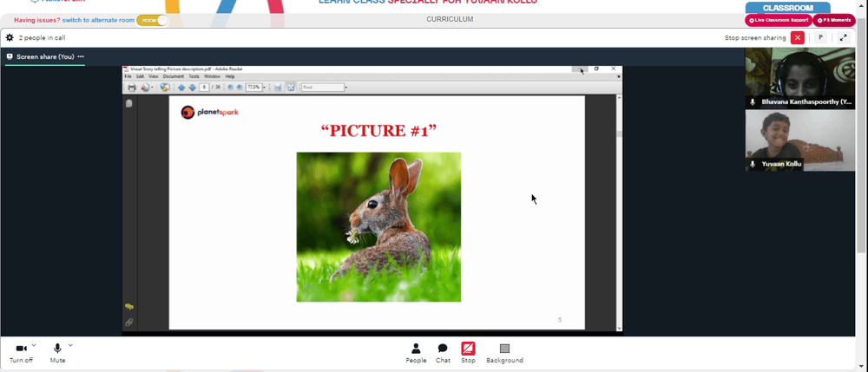Open the Document menu in Adobe Reader
868x372 pixels.
174,76
